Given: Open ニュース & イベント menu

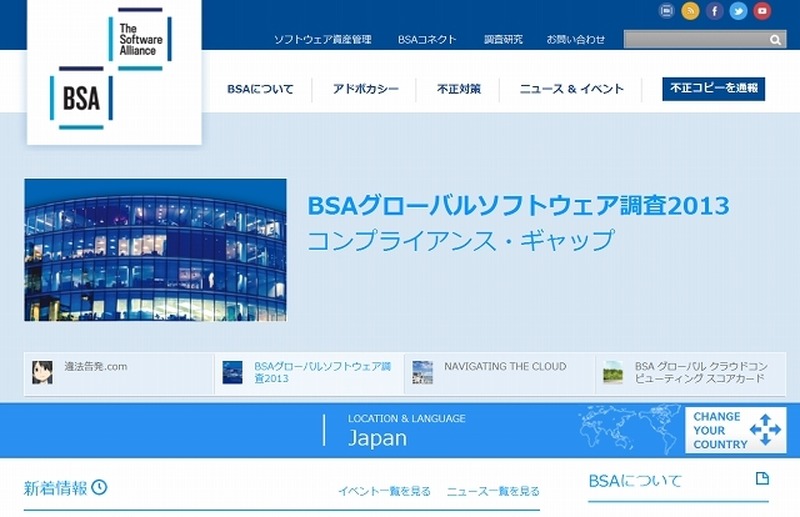Looking at the screenshot, I should click(x=571, y=89).
